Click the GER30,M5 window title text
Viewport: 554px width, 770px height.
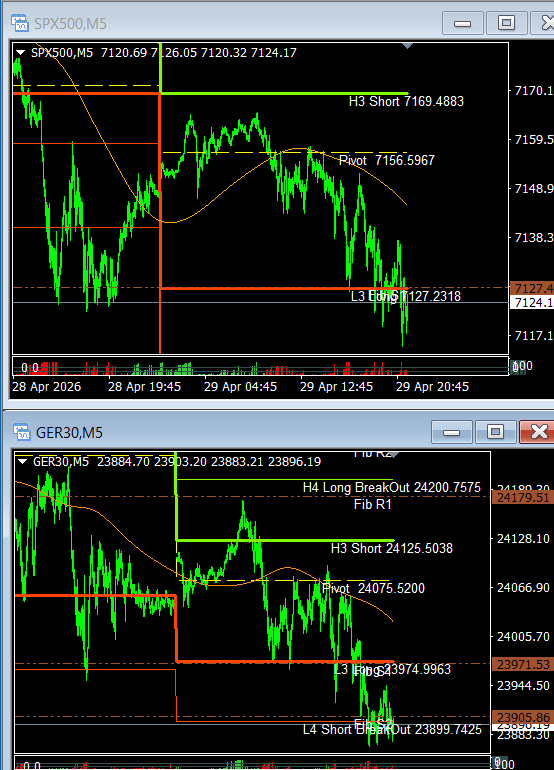(x=69, y=433)
